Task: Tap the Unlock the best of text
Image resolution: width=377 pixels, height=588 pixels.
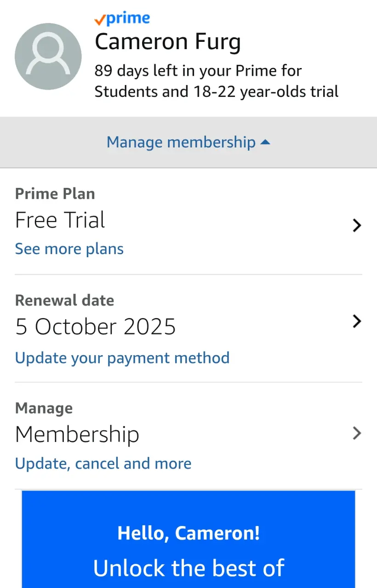Action: pyautogui.click(x=188, y=568)
